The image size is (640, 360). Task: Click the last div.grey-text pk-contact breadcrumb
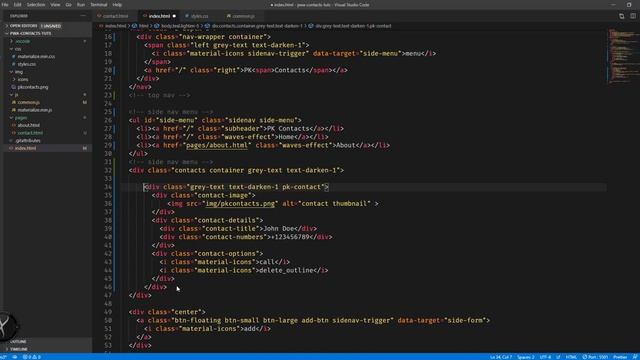pos(350,26)
